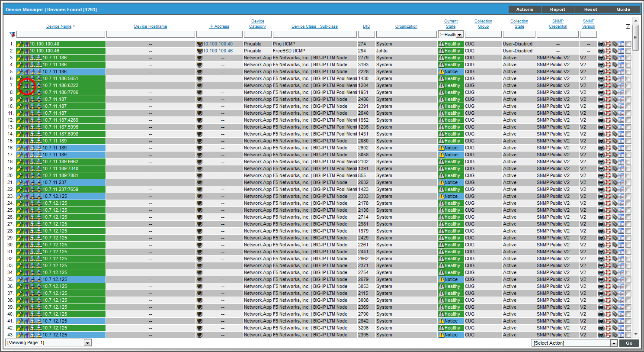Open the Actions menu

524,9
